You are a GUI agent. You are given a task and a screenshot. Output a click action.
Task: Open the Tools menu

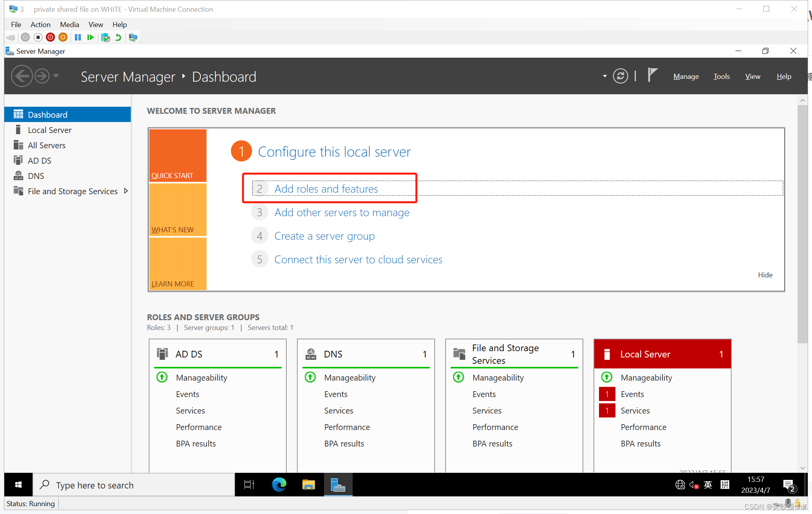pos(721,76)
